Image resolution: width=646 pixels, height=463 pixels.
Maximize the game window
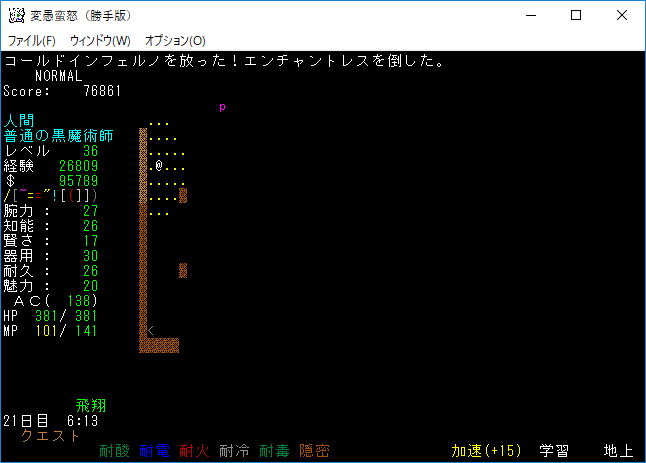(576, 15)
